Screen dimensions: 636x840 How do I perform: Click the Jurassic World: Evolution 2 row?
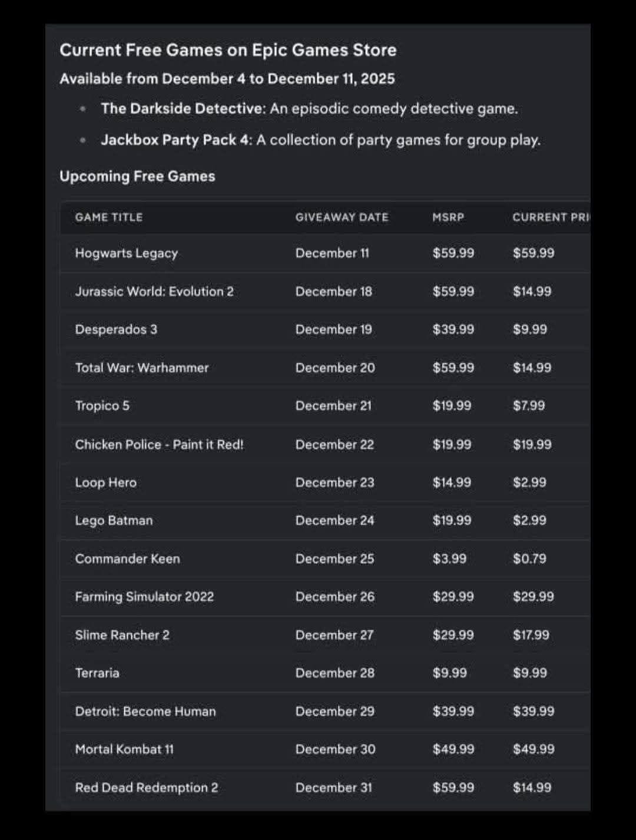point(154,292)
